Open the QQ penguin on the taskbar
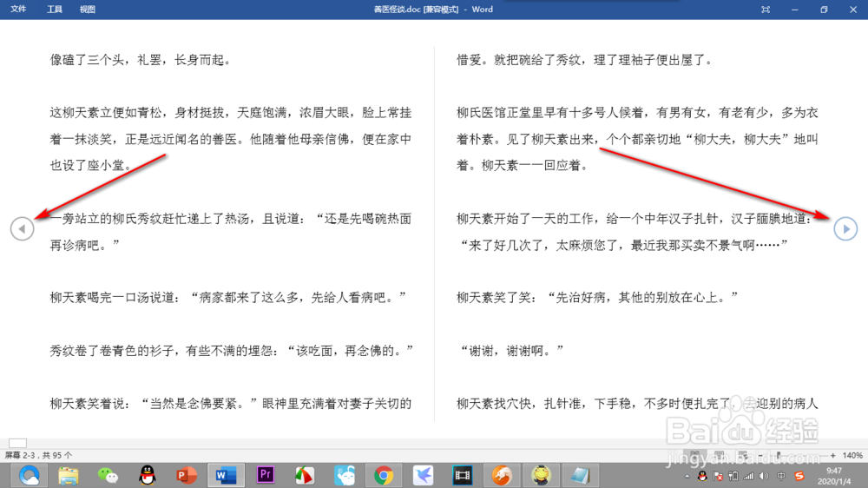 pos(147,475)
